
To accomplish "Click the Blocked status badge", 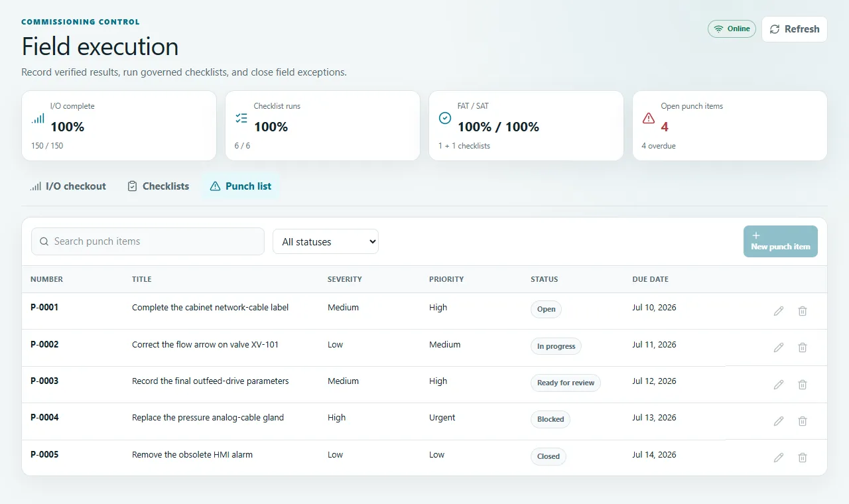I will [551, 419].
